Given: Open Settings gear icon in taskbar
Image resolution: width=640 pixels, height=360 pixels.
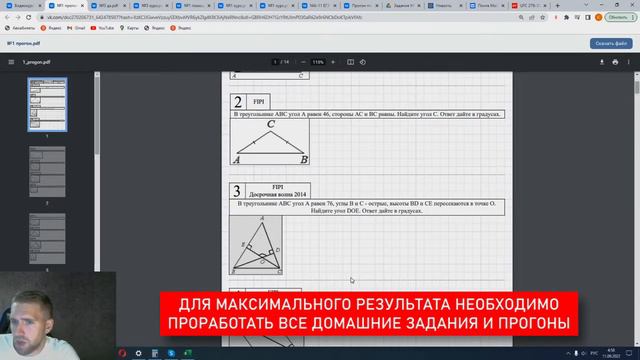Looking at the screenshot, I should [139, 353].
